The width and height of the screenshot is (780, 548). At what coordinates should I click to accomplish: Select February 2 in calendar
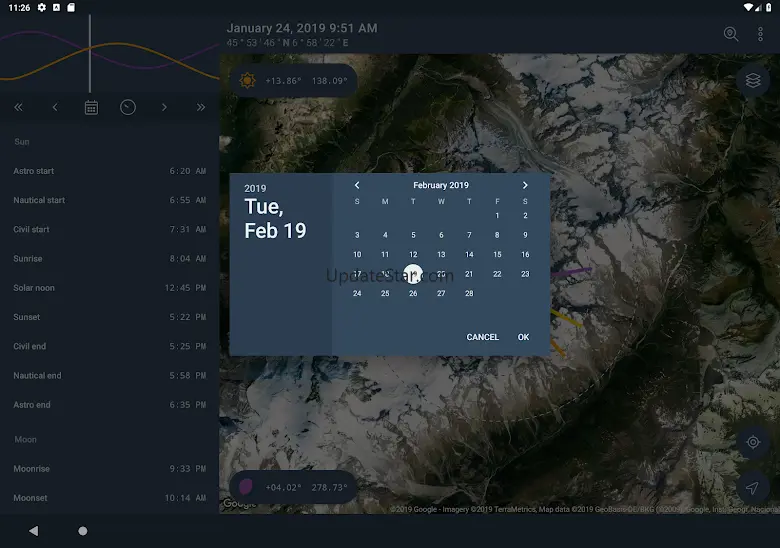(525, 215)
